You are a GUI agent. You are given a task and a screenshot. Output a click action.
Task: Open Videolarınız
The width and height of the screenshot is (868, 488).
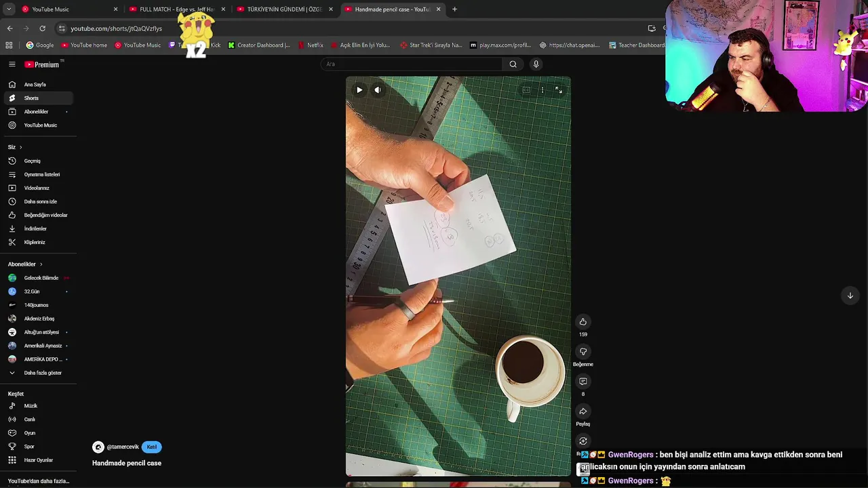pyautogui.click(x=38, y=188)
